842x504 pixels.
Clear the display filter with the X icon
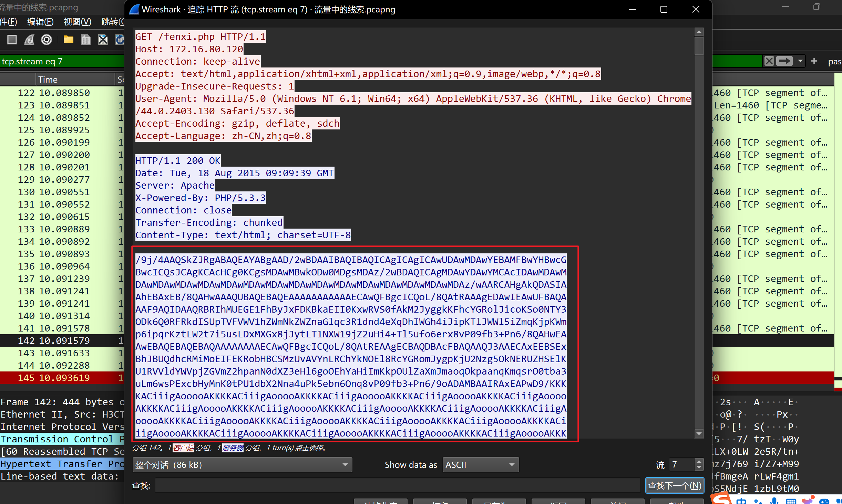click(769, 61)
